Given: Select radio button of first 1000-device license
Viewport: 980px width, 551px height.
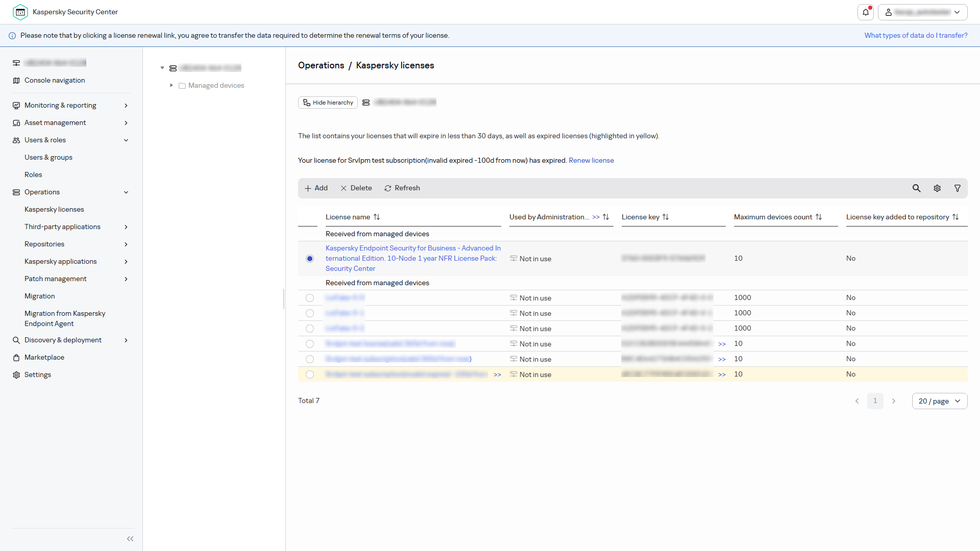Looking at the screenshot, I should coord(310,298).
